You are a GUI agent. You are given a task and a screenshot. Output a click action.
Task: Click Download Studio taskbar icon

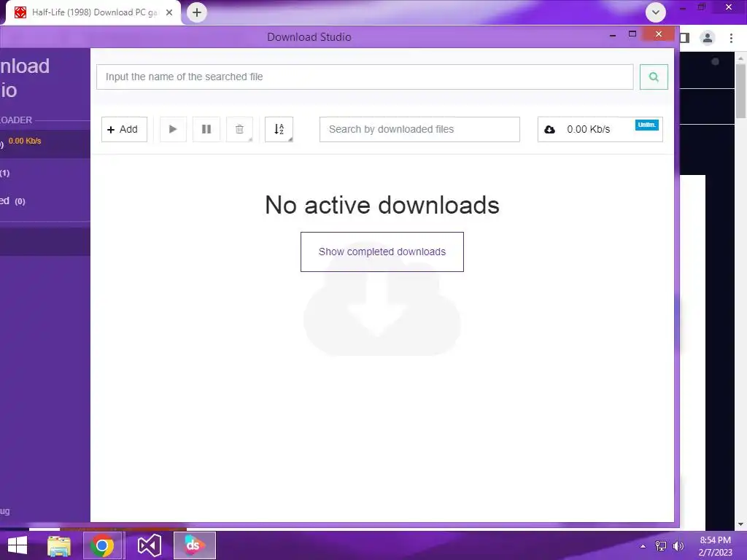tap(195, 545)
